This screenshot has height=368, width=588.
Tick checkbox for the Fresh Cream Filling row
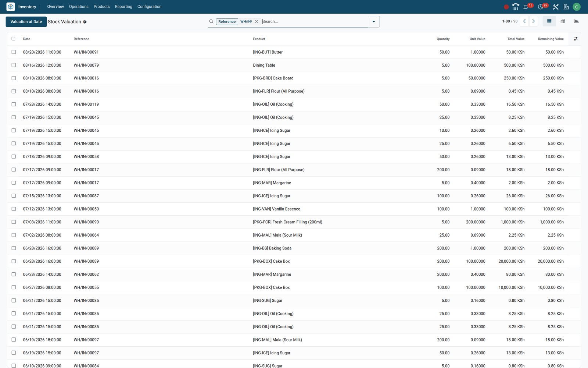14,222
